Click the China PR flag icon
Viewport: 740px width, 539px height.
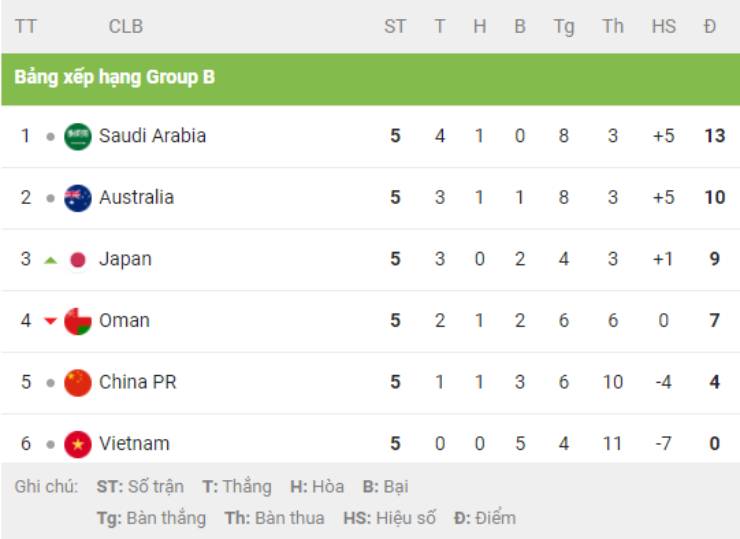point(78,382)
